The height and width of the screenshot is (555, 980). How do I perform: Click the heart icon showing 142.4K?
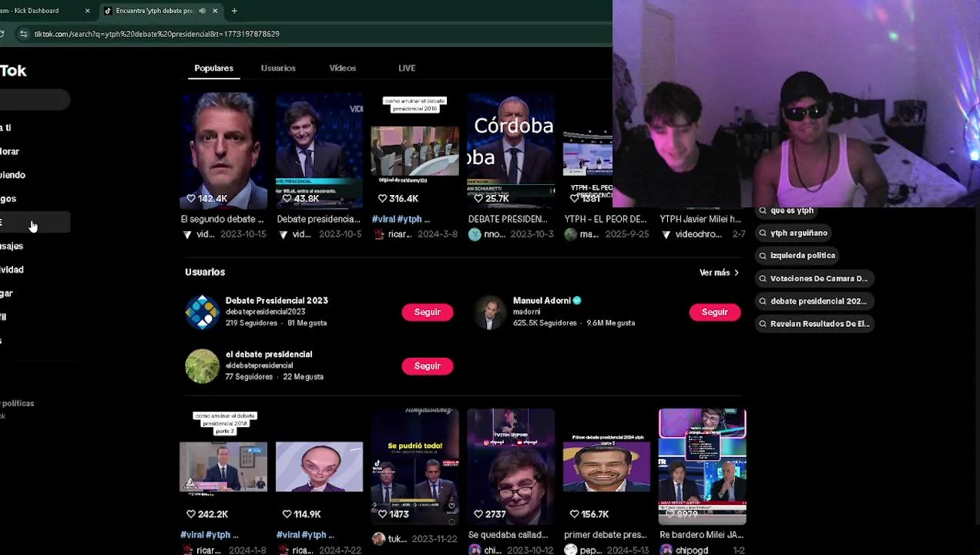[191, 199]
